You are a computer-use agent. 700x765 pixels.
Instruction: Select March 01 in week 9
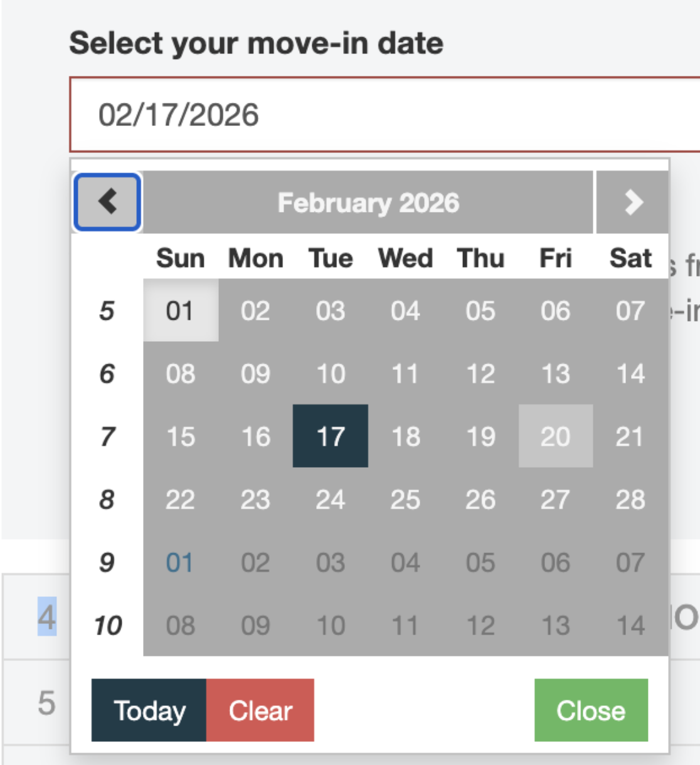tap(180, 562)
